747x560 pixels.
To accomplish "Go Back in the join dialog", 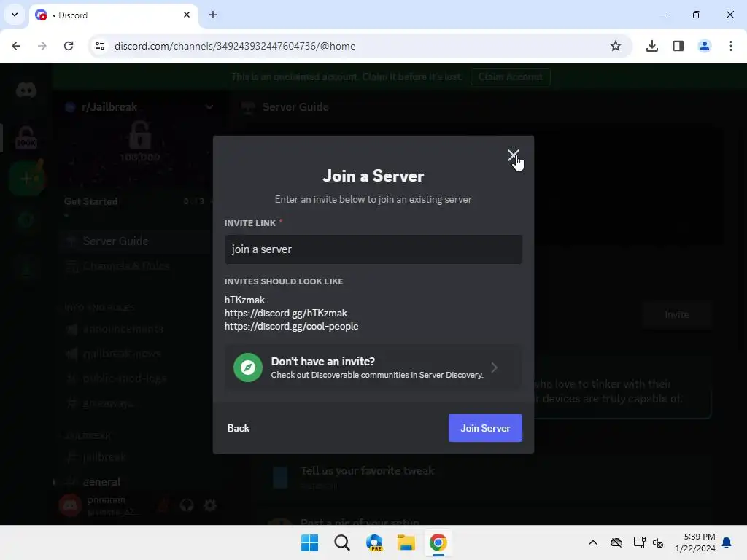I will (x=239, y=428).
